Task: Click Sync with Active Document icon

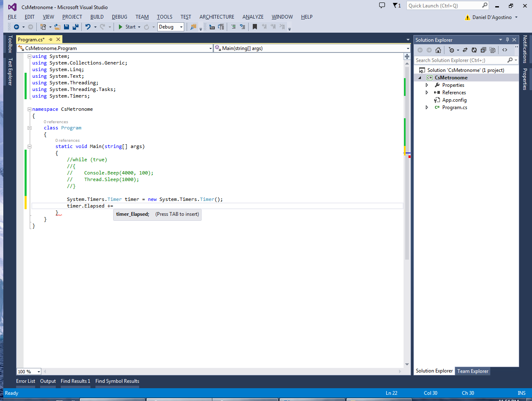Action: click(x=465, y=50)
